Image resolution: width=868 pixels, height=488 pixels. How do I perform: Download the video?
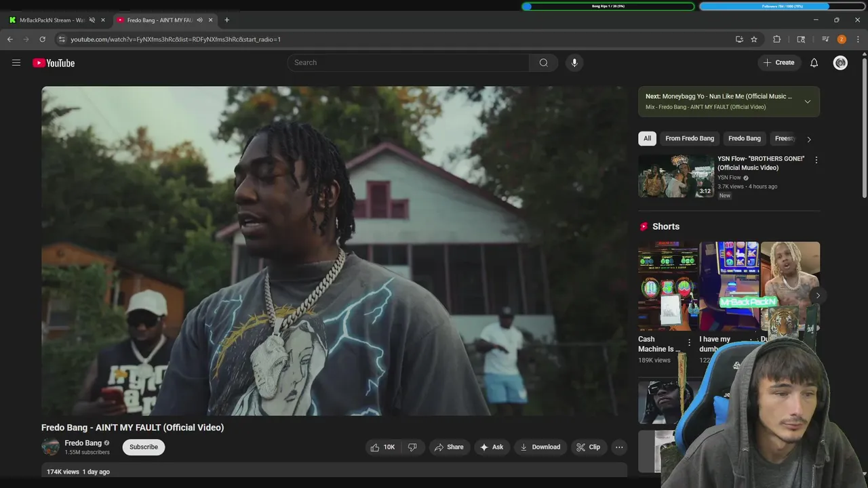540,447
